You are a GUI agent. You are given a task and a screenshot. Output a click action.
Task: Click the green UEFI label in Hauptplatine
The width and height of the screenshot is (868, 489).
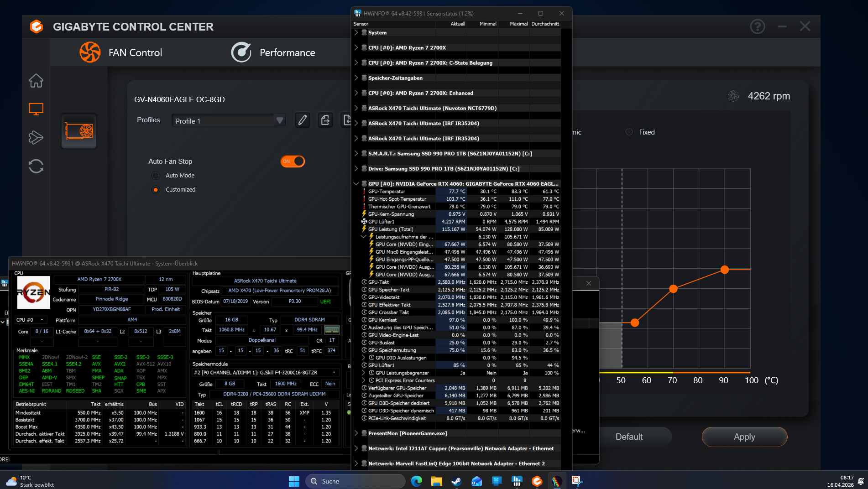click(x=325, y=302)
